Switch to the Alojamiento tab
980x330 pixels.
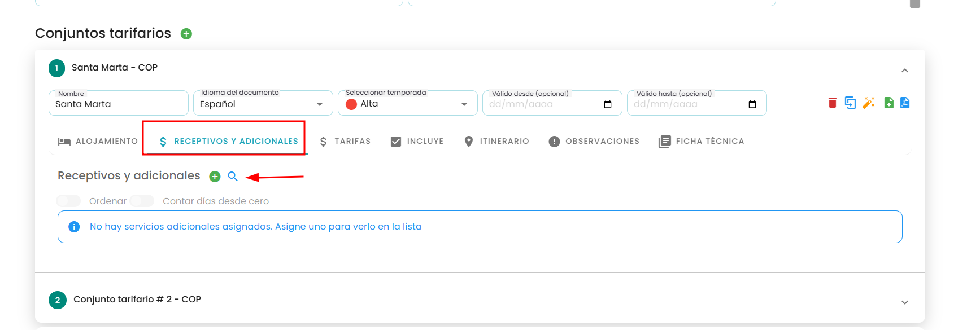click(98, 141)
